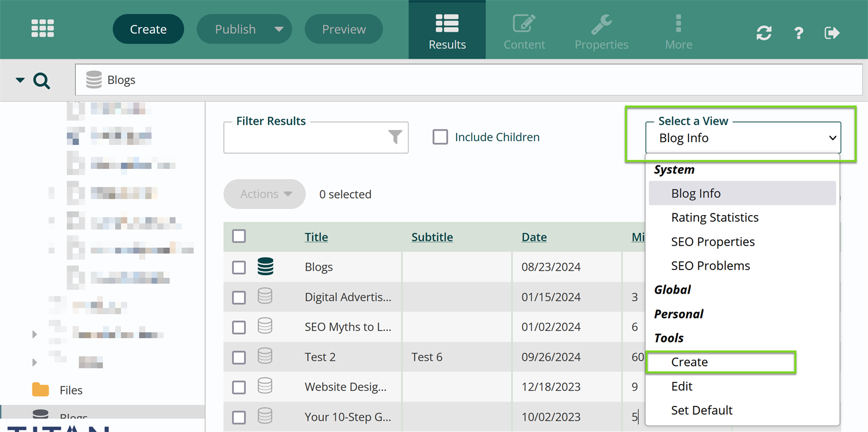The width and height of the screenshot is (868, 432).
Task: Click the logout exit icon
Action: point(832,33)
